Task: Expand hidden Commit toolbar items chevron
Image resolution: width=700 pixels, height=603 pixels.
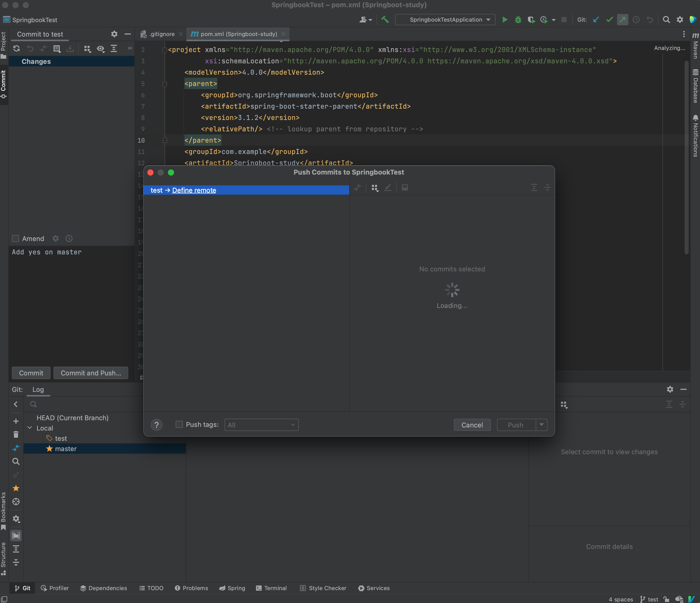Action: pyautogui.click(x=130, y=48)
